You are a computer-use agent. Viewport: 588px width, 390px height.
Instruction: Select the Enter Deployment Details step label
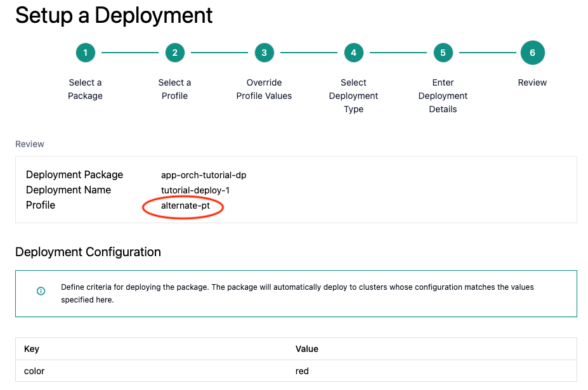click(x=443, y=96)
